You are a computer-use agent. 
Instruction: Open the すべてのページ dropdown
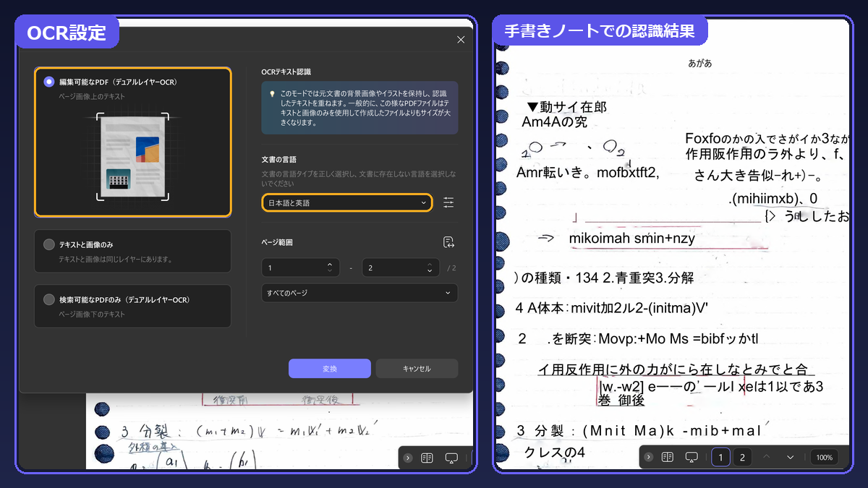point(359,293)
